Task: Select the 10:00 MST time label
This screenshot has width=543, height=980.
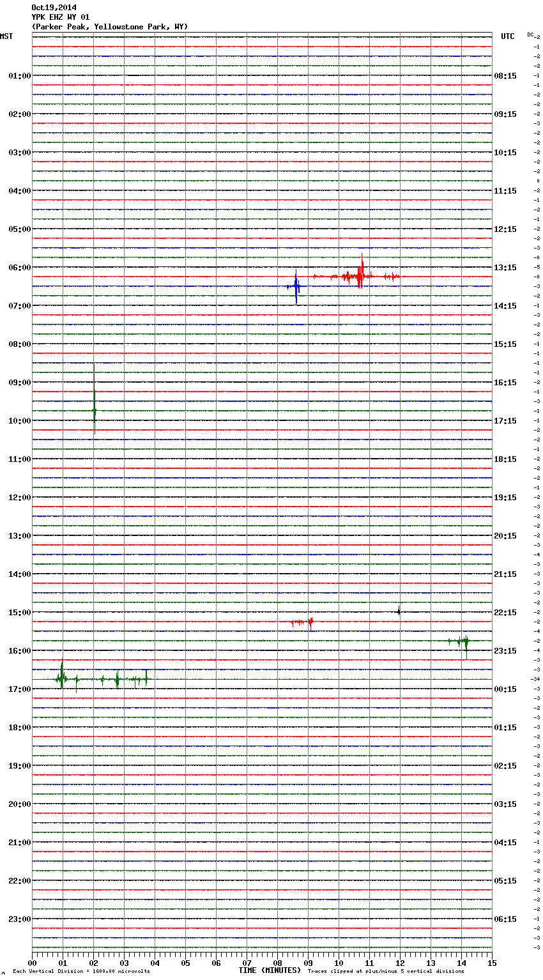Action: [20, 421]
